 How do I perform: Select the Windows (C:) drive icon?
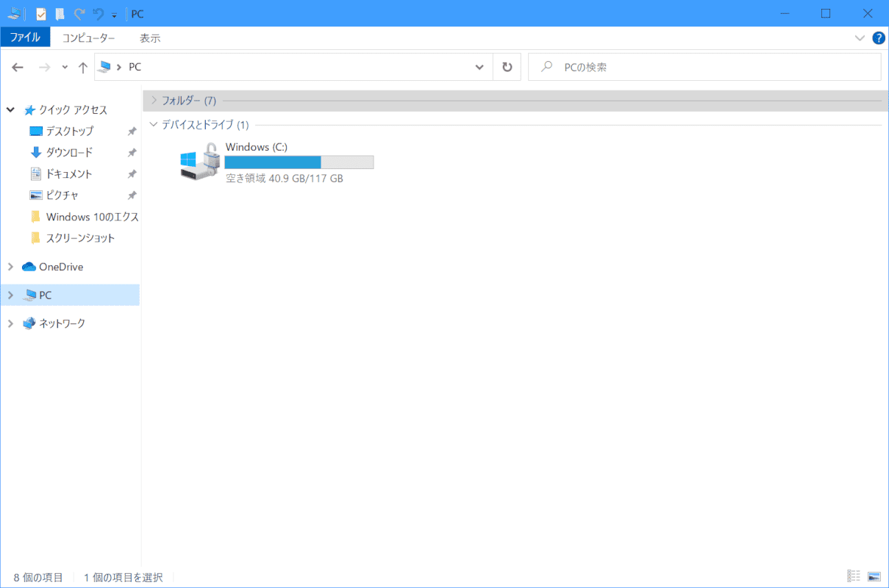click(199, 162)
